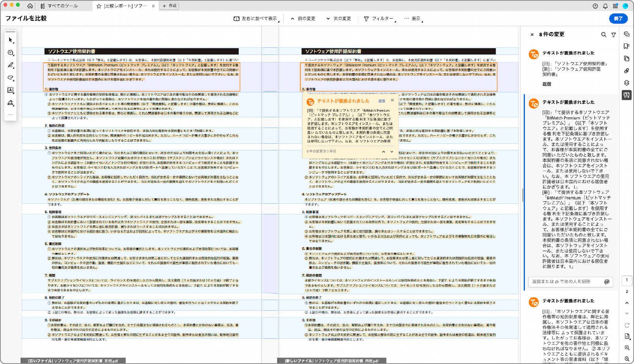Click 返信 link in popup
Screen dimensions: 634x364
[381, 101]
